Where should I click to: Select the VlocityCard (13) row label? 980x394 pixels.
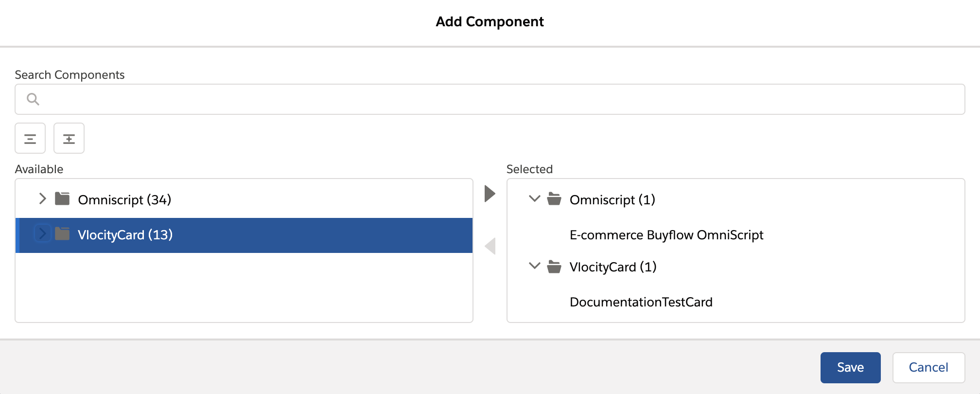pyautogui.click(x=125, y=235)
